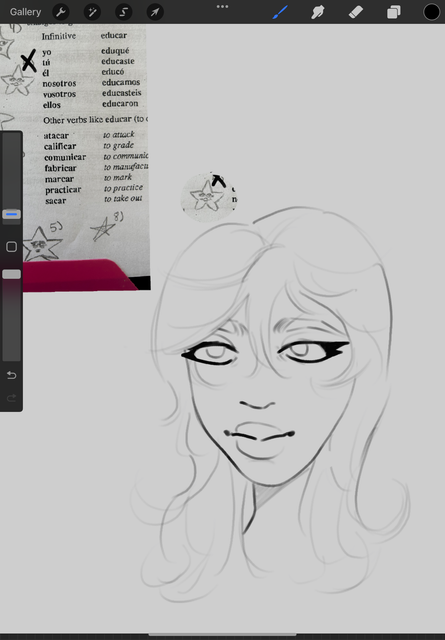Tap the square Modify button in sidebar
Screen dimensions: 445x640
pyautogui.click(x=11, y=247)
